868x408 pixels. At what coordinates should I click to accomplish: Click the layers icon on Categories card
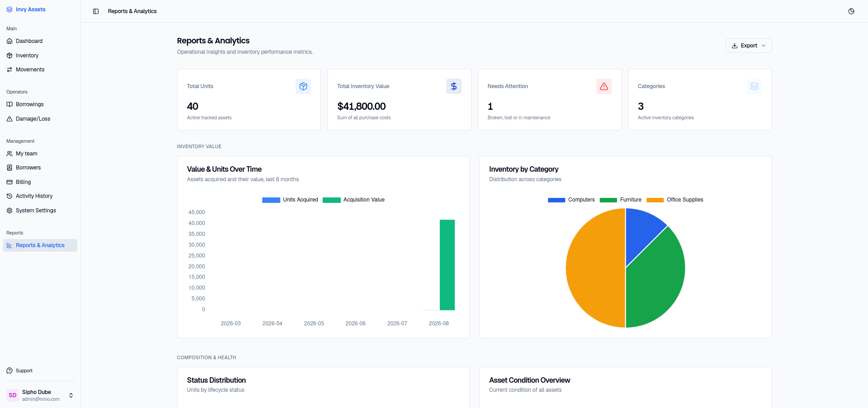755,86
